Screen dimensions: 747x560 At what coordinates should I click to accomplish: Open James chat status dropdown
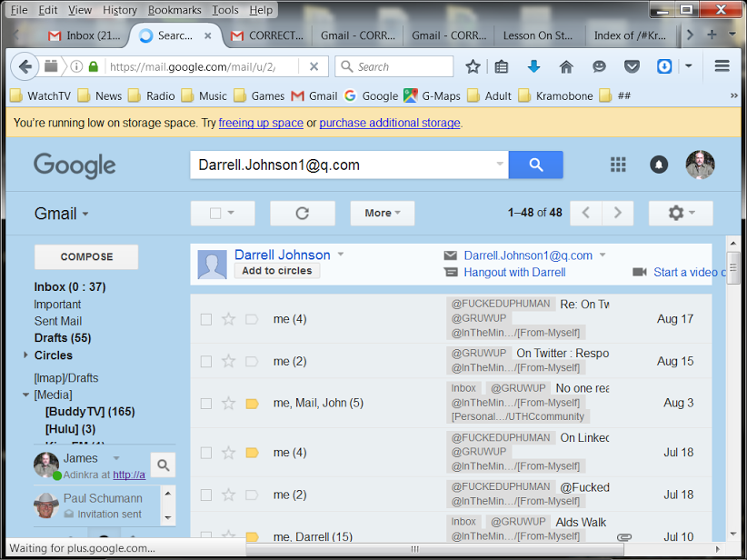point(116,458)
